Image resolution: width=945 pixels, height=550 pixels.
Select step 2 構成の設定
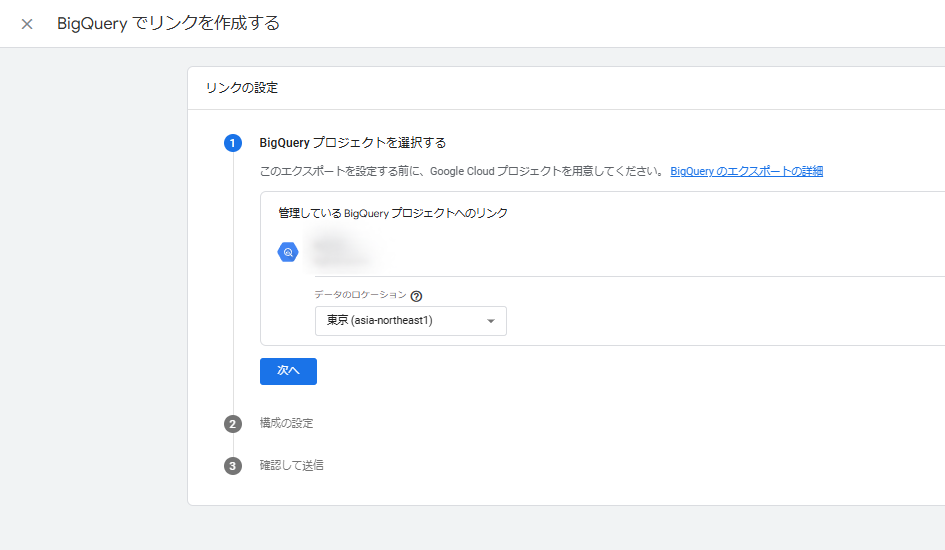point(286,423)
